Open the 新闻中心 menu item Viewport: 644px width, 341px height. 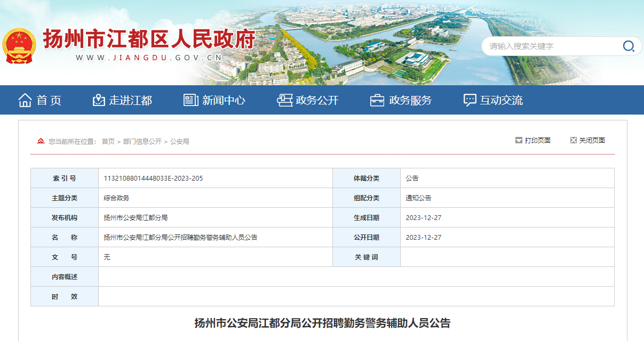[x=224, y=100]
